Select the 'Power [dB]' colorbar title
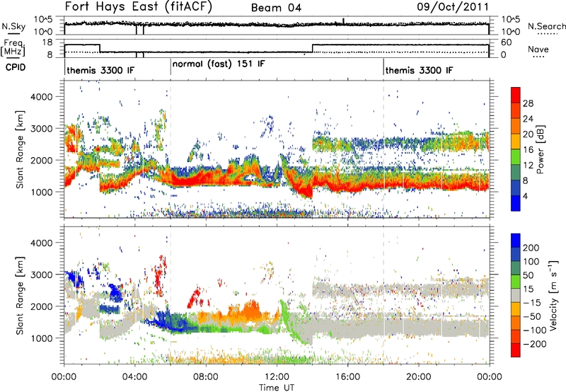 [x=540, y=149]
